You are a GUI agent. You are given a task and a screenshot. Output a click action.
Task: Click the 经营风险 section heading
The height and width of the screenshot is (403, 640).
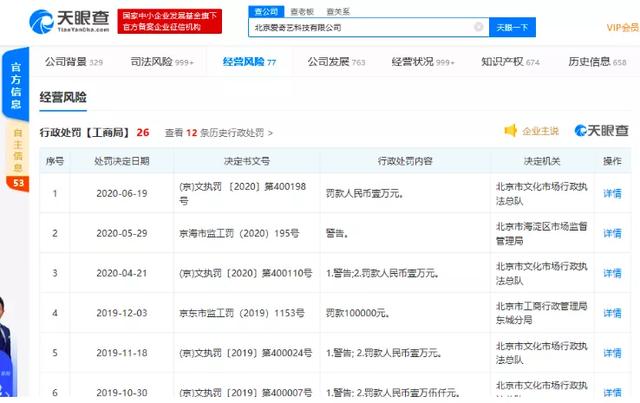(x=63, y=97)
